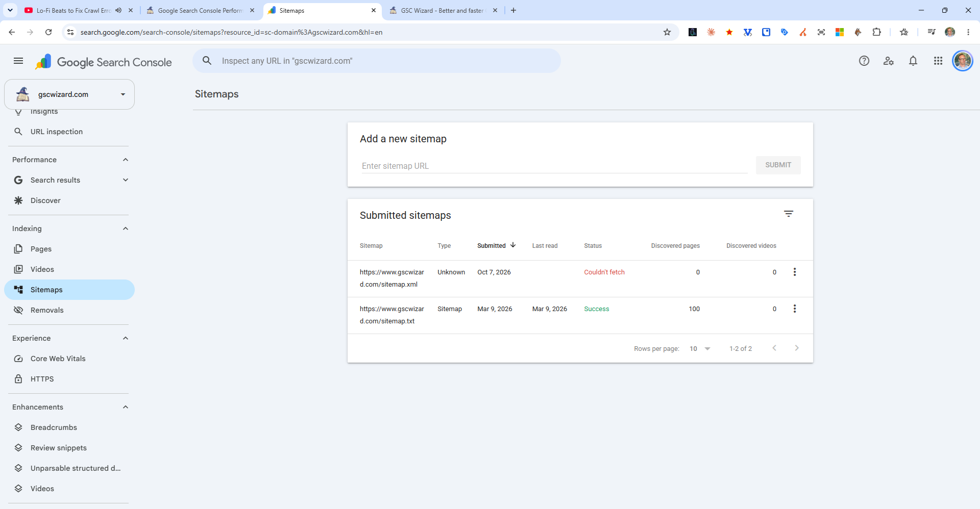Open Core Web Vitals report
Image resolution: width=980 pixels, height=509 pixels.
(69, 359)
